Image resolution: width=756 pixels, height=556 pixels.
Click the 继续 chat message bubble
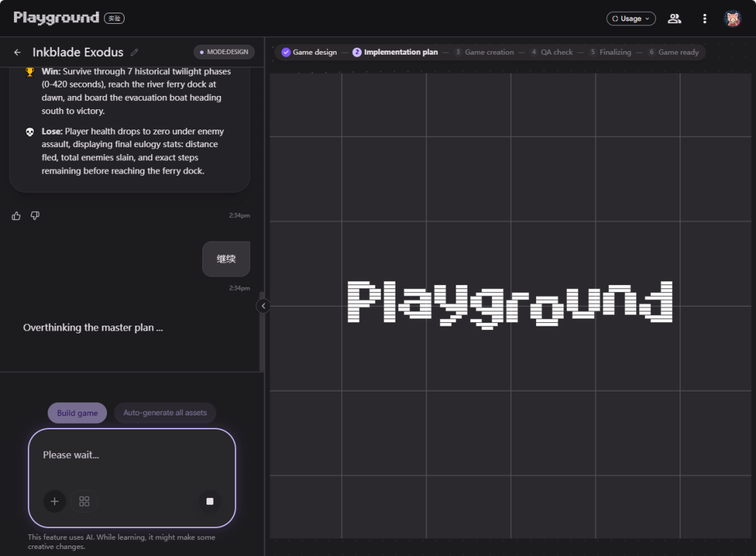(x=226, y=259)
